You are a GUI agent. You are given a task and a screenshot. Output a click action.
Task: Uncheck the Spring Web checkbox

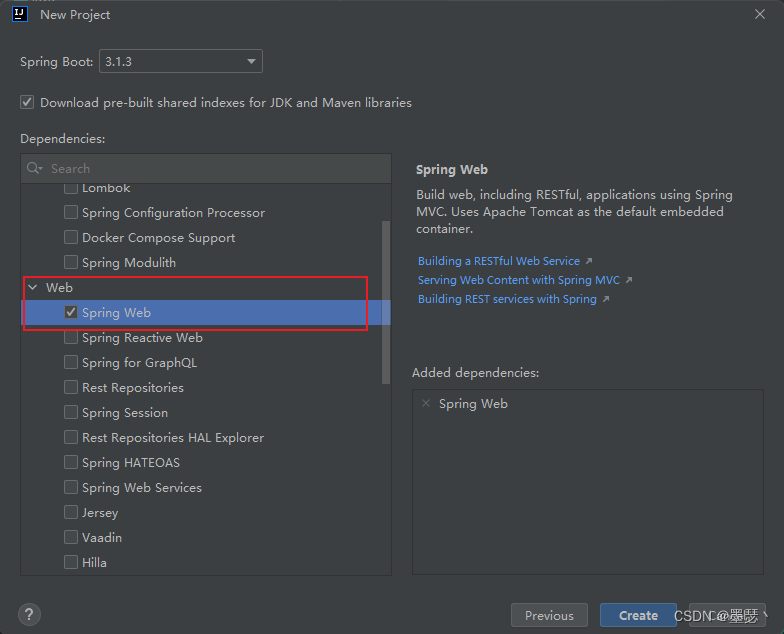coord(71,312)
